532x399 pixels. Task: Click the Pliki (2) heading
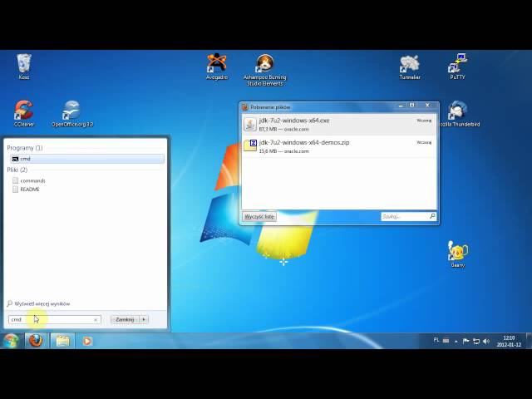(17, 170)
